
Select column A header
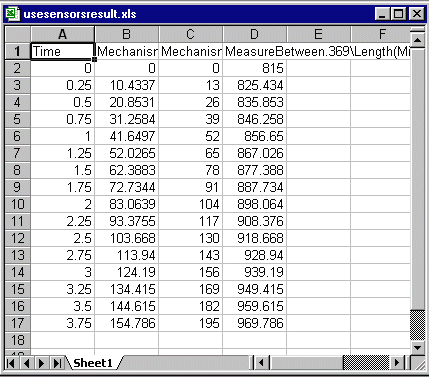pyautogui.click(x=63, y=34)
